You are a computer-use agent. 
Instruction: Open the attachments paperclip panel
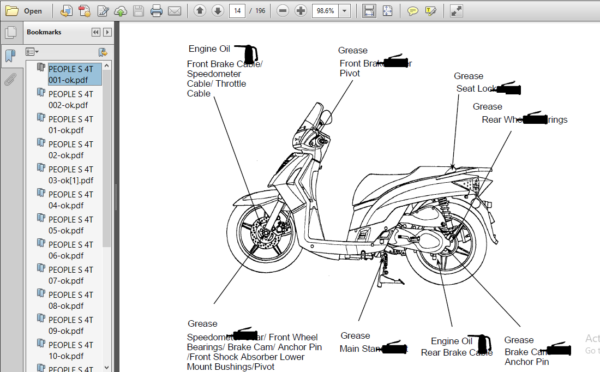click(x=10, y=79)
